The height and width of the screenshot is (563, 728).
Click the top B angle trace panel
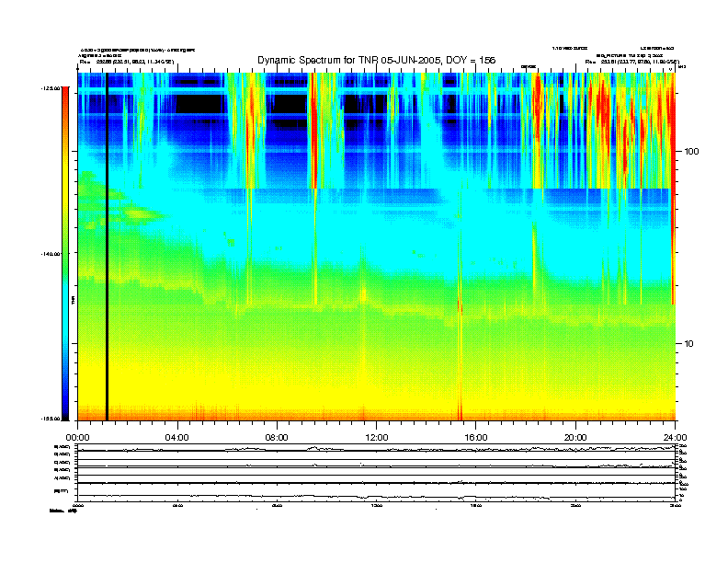coord(377,448)
